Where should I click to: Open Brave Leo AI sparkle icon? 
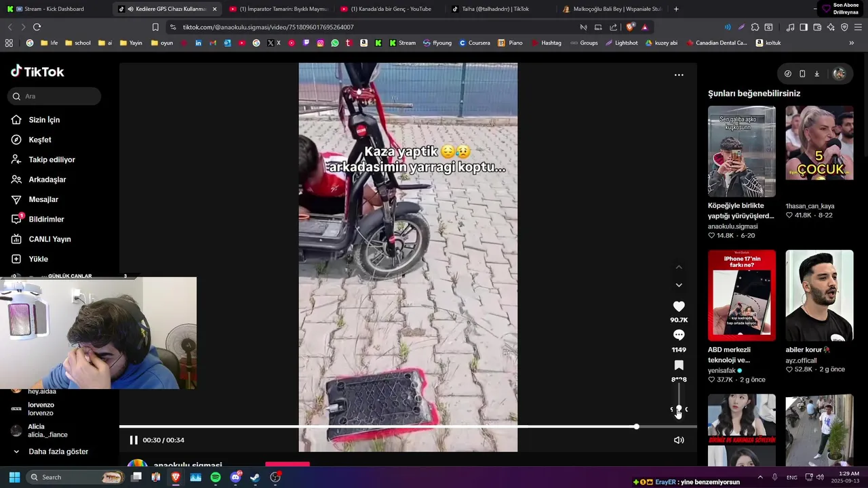pyautogui.click(x=831, y=27)
